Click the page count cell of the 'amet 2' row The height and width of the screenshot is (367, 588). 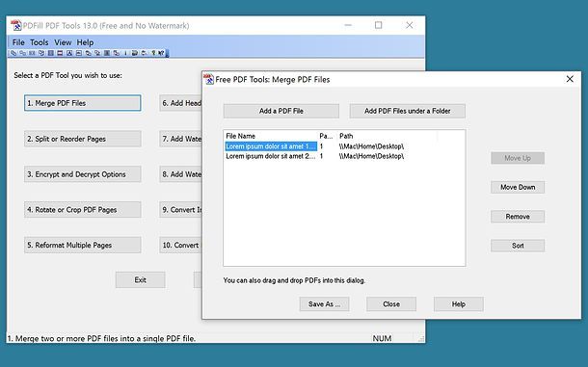(321, 156)
